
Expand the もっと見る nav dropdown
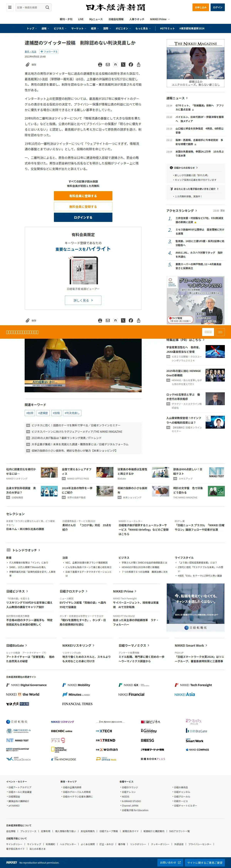143,28
